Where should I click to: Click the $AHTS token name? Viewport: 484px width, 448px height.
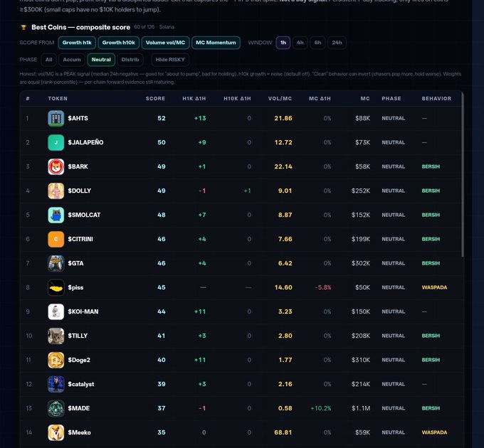(78, 118)
